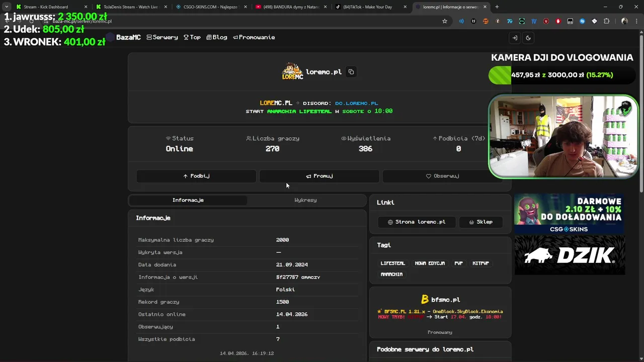Close the loremc.pl tab

click(x=485, y=7)
